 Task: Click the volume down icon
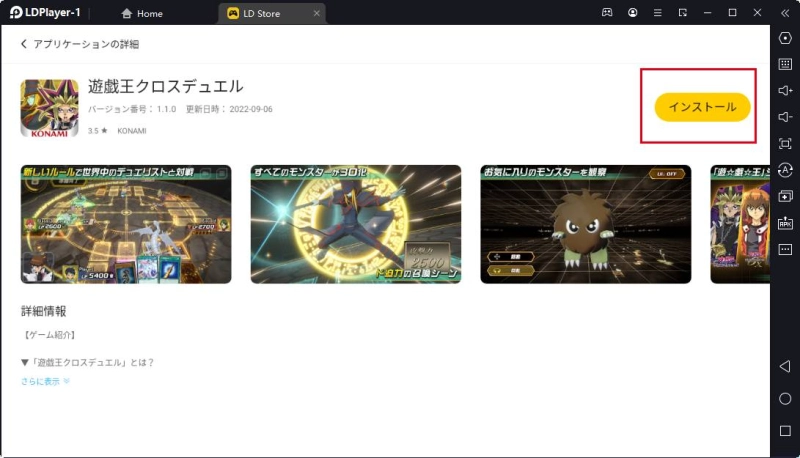click(785, 117)
